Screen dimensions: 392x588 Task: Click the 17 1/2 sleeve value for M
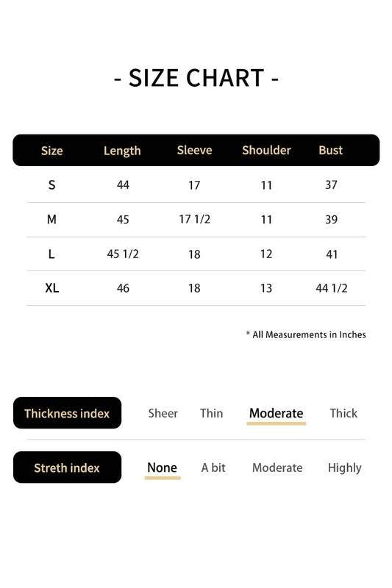[194, 219]
